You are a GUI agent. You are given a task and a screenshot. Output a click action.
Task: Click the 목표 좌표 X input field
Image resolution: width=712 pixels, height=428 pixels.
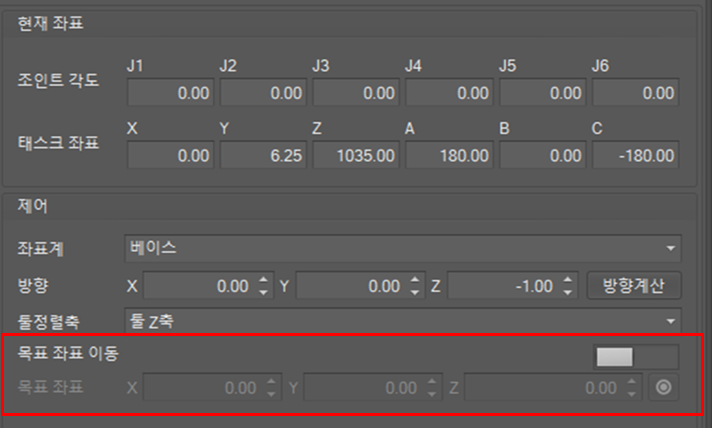[x=202, y=387]
